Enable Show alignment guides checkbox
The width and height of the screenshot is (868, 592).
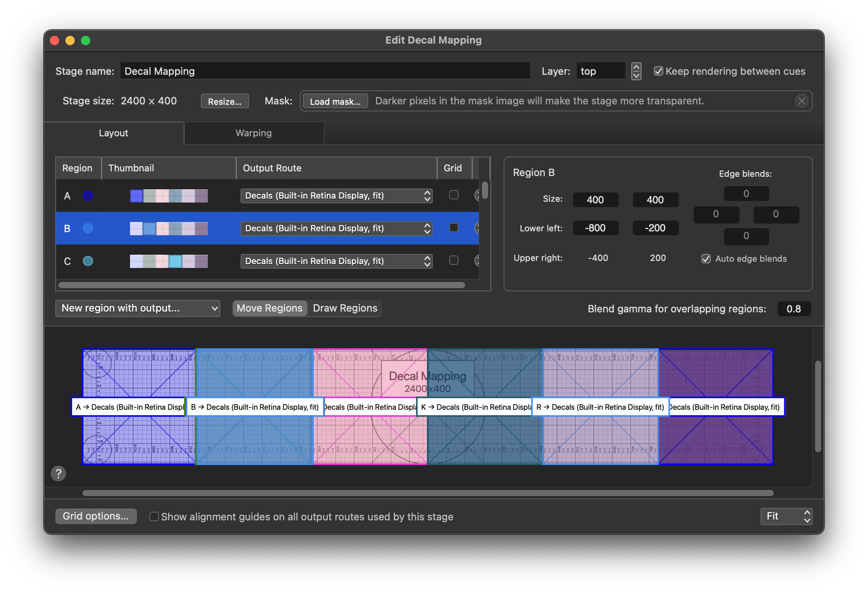click(x=154, y=516)
